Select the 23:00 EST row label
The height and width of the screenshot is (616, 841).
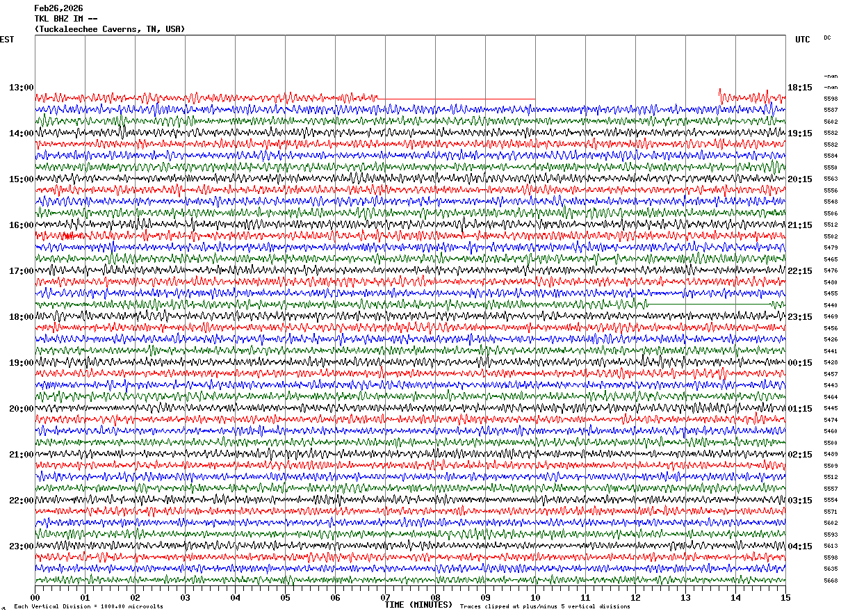point(21,546)
